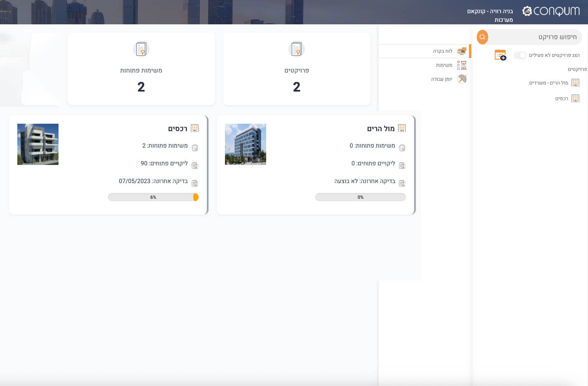This screenshot has height=386, width=588.
Task: Click last inspection icon in מול הרים card
Action: pos(402,183)
